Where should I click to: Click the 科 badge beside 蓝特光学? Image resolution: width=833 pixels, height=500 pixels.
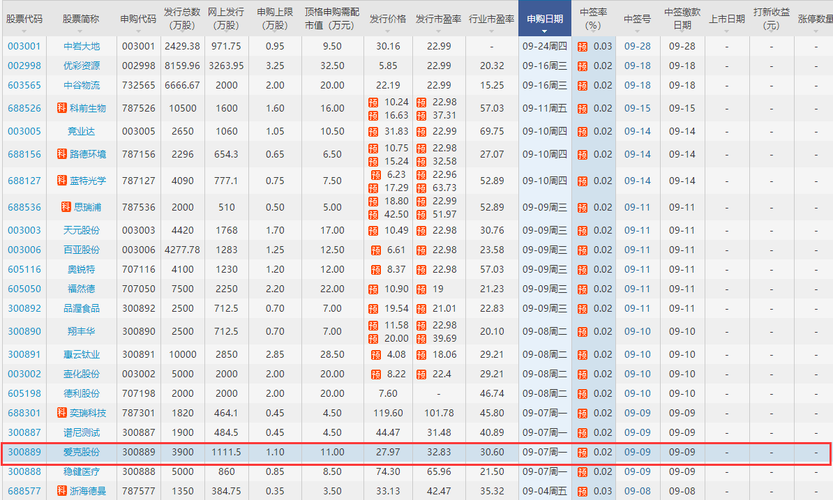(x=62, y=181)
